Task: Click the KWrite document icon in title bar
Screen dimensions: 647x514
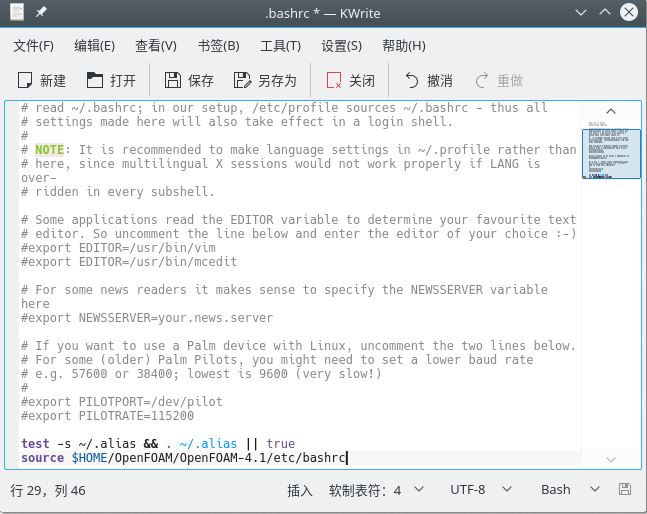Action: (x=17, y=12)
